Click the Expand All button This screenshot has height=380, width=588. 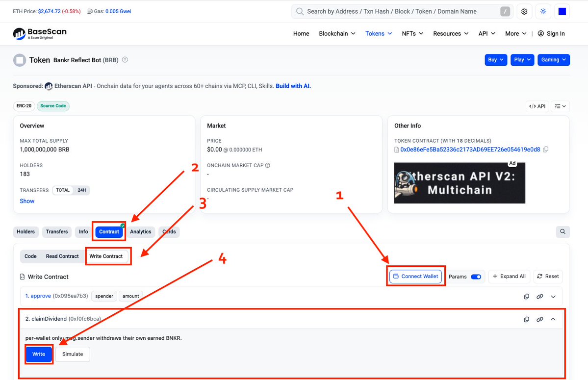coord(509,277)
